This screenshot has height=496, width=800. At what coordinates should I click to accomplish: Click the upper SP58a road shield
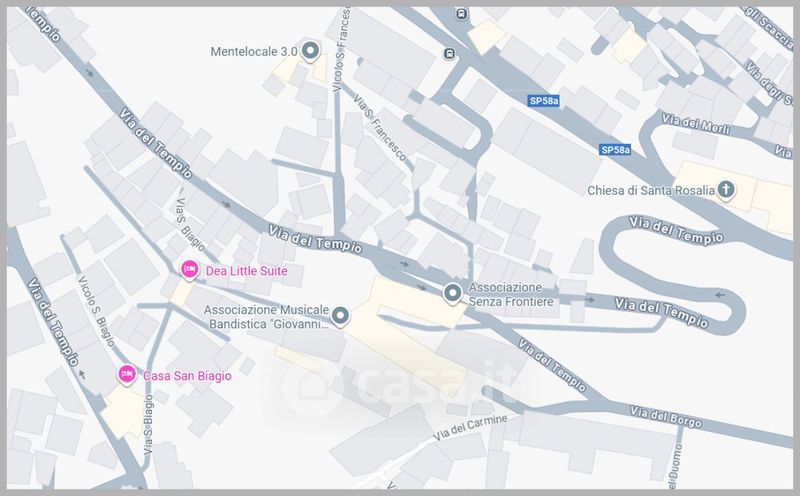[x=543, y=101]
